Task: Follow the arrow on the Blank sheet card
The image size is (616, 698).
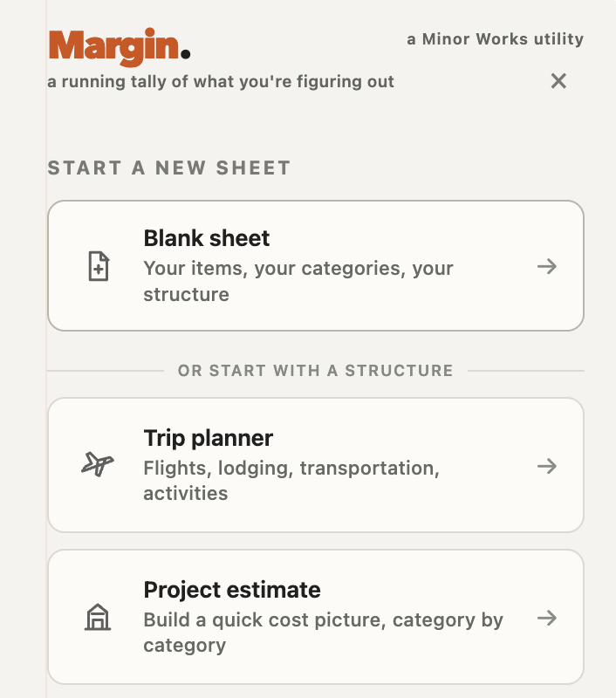Action: (x=547, y=266)
